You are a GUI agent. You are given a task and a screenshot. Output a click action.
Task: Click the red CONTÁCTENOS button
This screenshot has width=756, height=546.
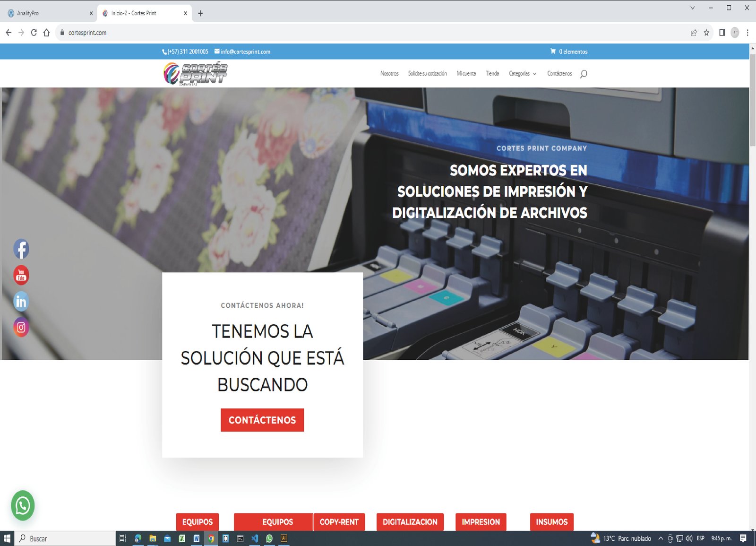coord(262,420)
